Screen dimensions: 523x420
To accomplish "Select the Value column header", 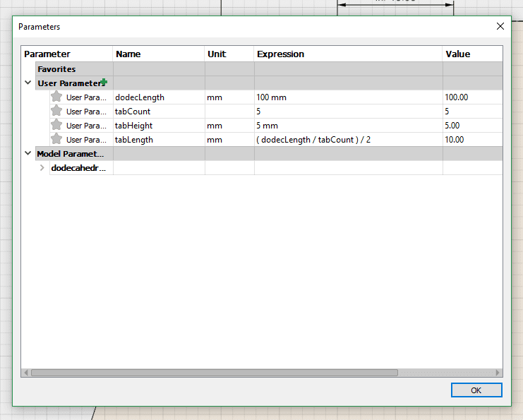I will 472,54.
